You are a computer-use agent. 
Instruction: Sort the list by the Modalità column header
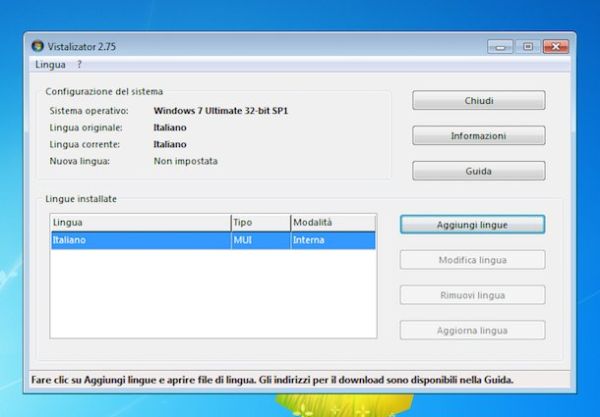(x=332, y=223)
